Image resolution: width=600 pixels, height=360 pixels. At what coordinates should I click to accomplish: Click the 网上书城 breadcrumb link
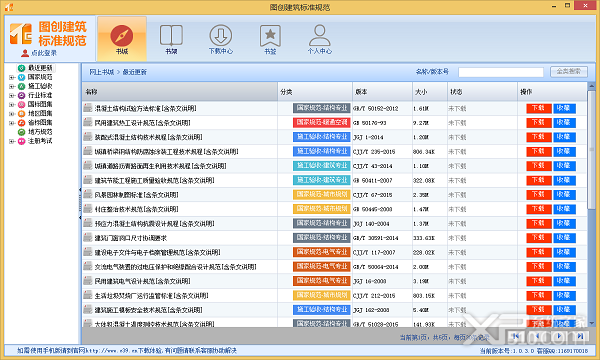(102, 72)
